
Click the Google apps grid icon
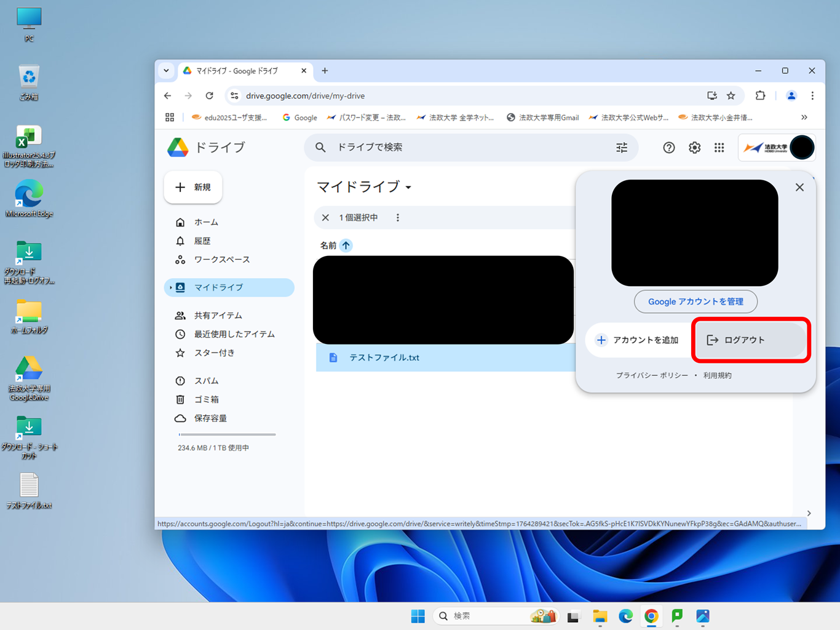pos(719,148)
